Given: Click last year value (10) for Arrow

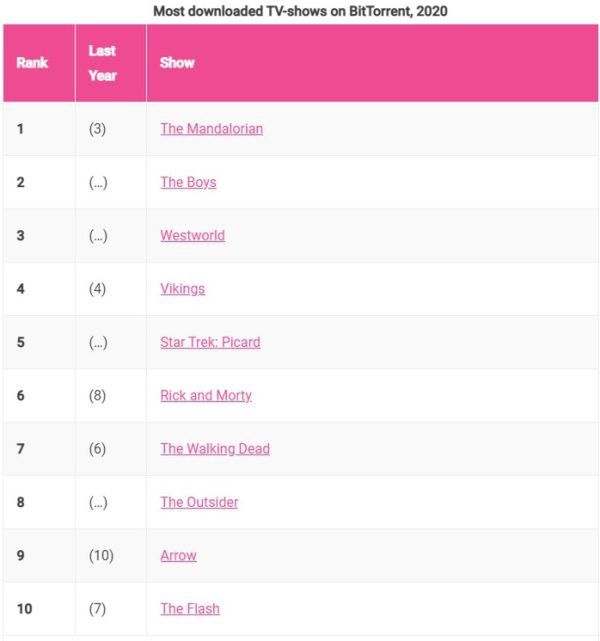Looking at the screenshot, I should (x=101, y=555).
